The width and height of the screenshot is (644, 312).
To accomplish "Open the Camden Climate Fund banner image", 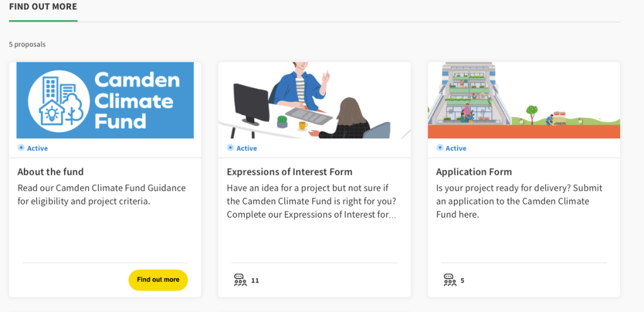I will [105, 100].
